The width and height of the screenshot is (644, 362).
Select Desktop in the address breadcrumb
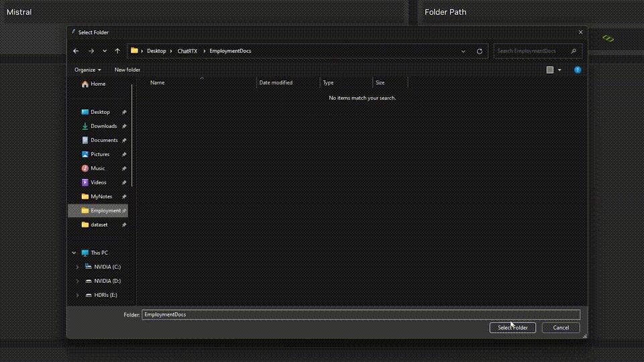click(x=156, y=51)
